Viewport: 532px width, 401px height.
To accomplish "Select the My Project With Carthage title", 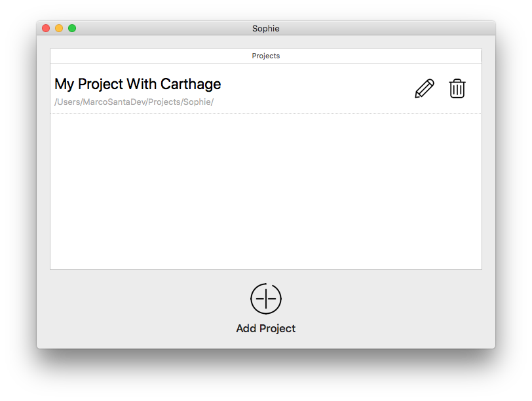I will pyautogui.click(x=138, y=84).
